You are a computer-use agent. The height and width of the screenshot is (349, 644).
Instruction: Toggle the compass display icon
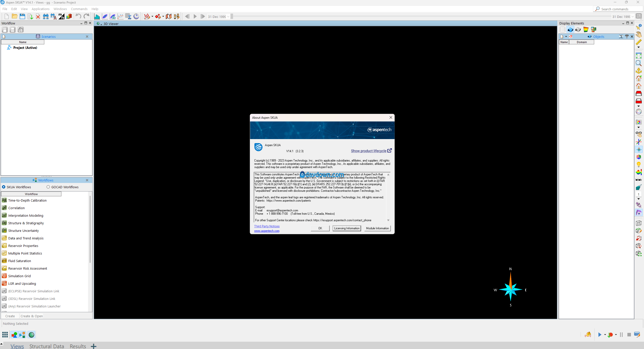[x=639, y=150]
